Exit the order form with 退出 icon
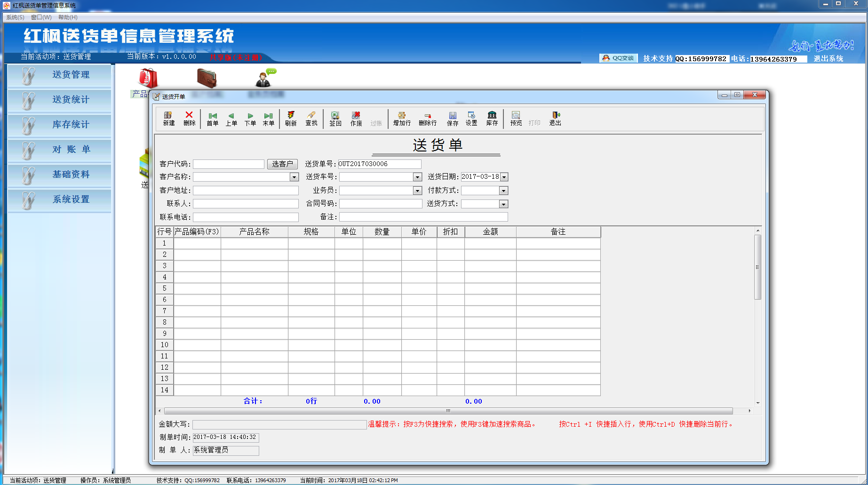 coord(555,119)
